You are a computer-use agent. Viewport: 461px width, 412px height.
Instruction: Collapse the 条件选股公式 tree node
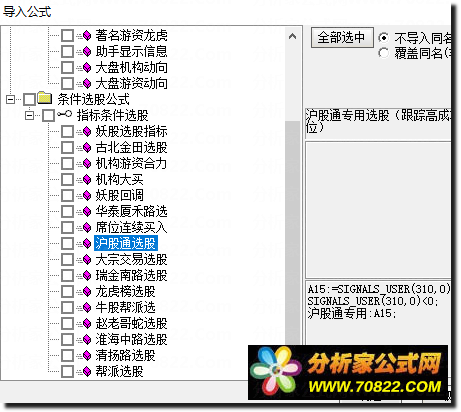click(11, 99)
